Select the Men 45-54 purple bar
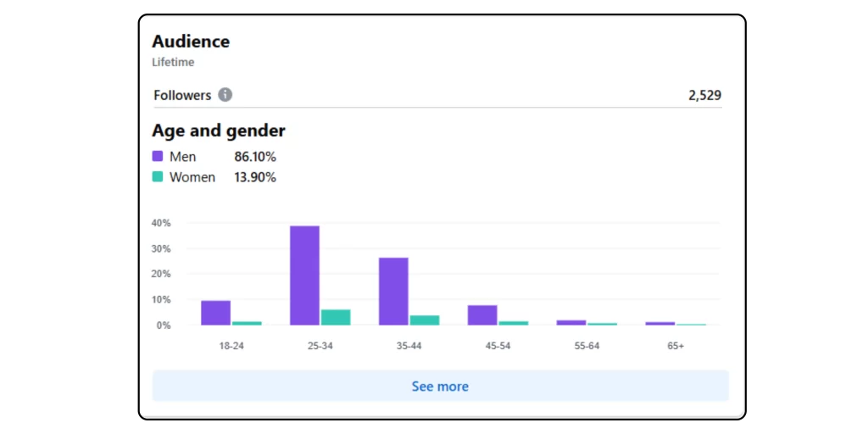This screenshot has height=434, width=868. tap(482, 314)
